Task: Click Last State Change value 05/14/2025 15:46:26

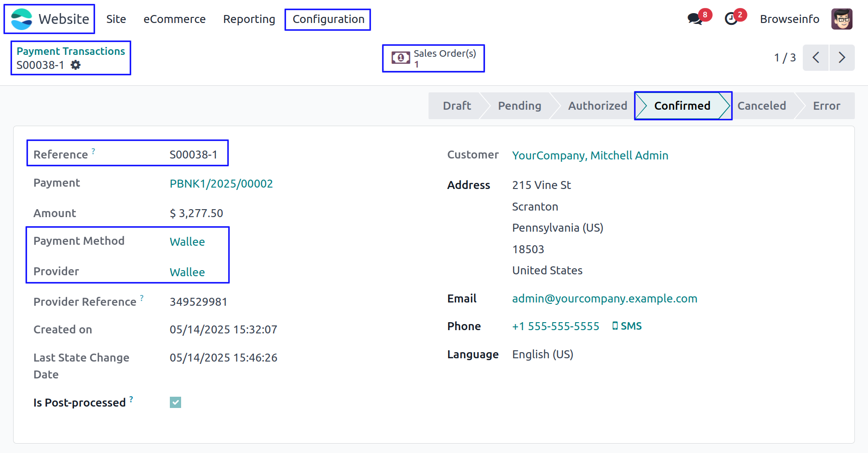Action: point(223,358)
